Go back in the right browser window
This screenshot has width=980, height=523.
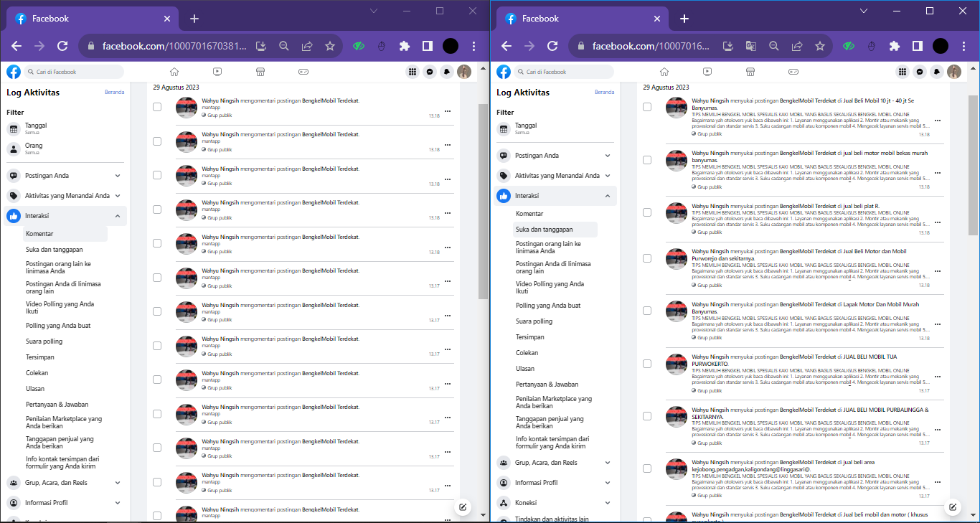pos(507,46)
